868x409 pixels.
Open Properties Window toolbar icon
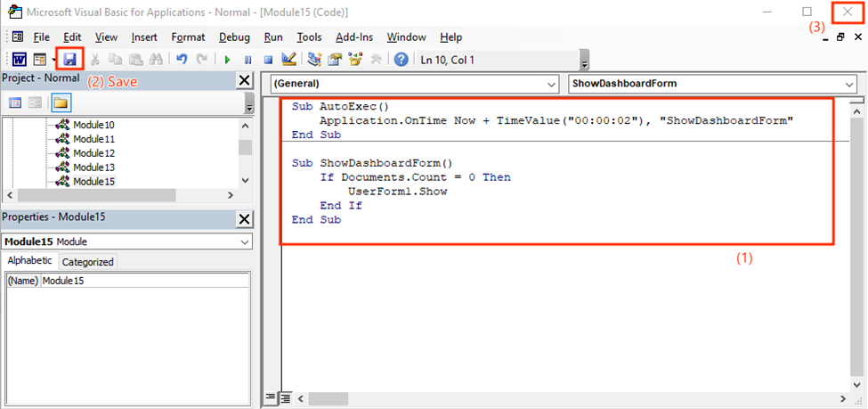(x=335, y=60)
